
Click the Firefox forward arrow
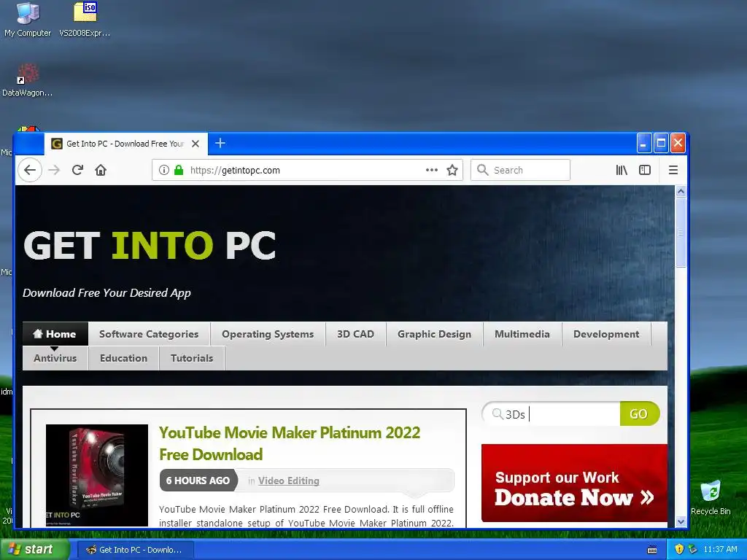coord(54,170)
